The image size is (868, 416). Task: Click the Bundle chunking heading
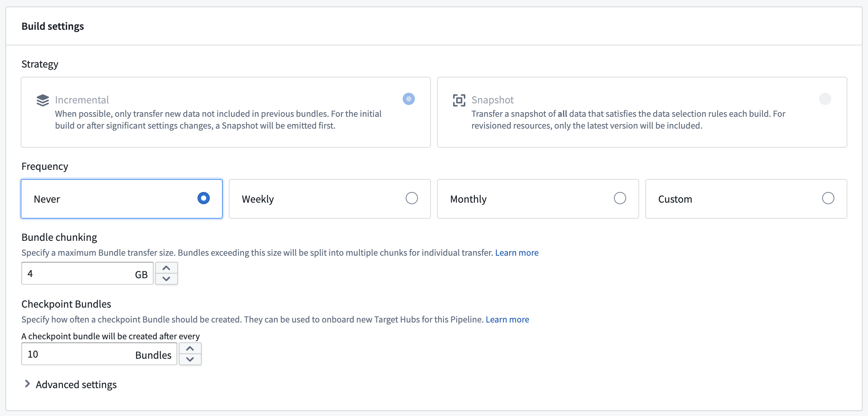click(59, 237)
